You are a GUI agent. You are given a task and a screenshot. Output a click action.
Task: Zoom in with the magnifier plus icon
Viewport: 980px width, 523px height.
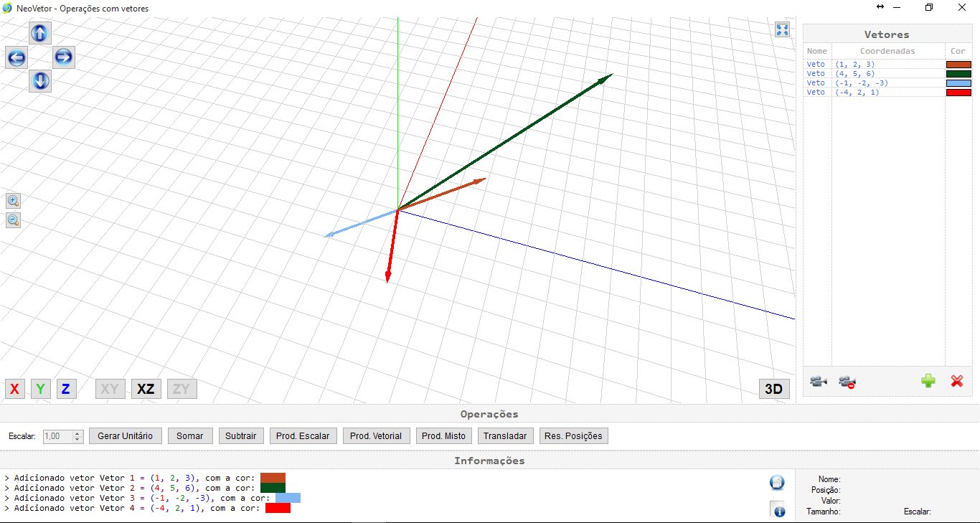tap(13, 201)
